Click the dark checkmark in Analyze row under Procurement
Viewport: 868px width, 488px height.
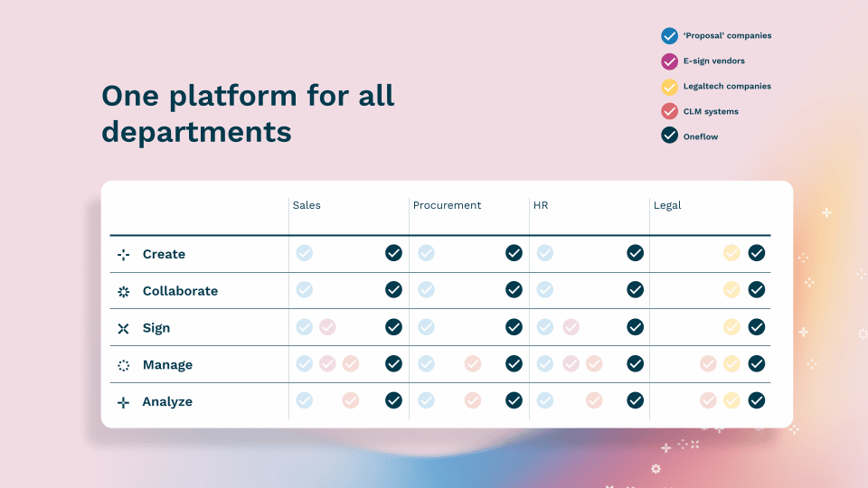[514, 400]
